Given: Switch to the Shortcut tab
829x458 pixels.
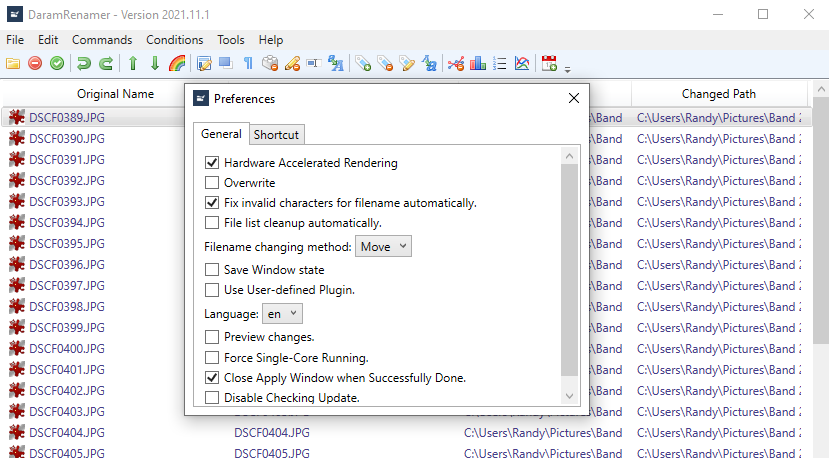Looking at the screenshot, I should coord(276,134).
